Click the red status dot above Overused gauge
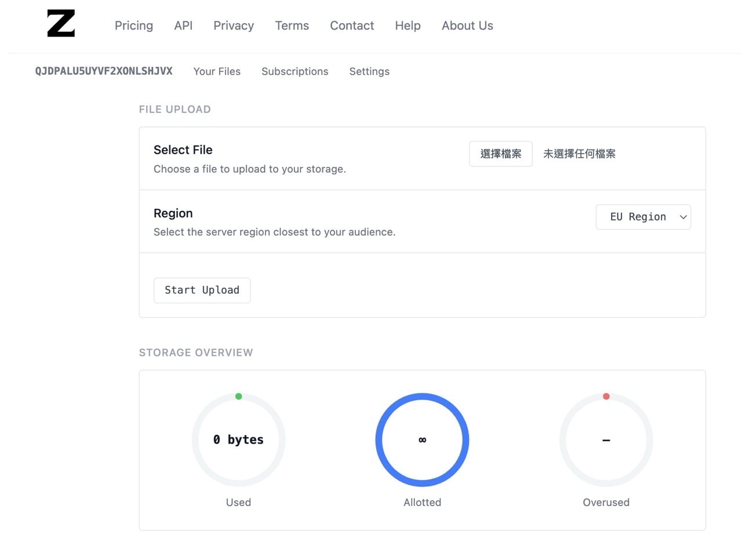This screenshot has height=560, width=742. pos(606,396)
